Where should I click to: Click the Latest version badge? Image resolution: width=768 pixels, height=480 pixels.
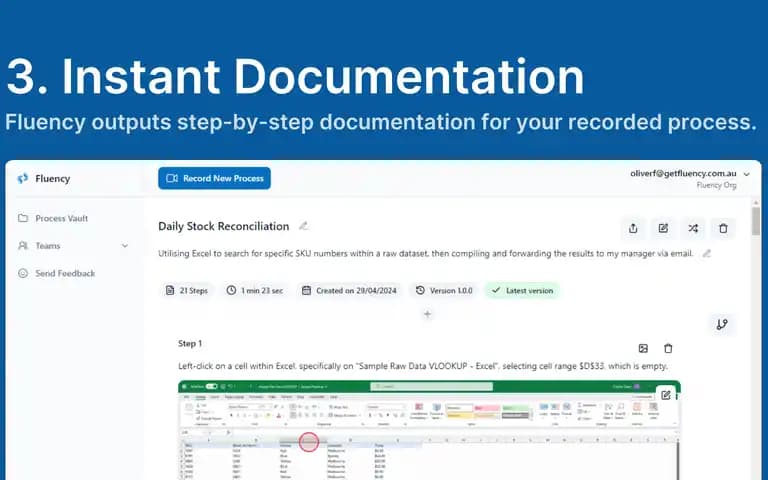[522, 290]
